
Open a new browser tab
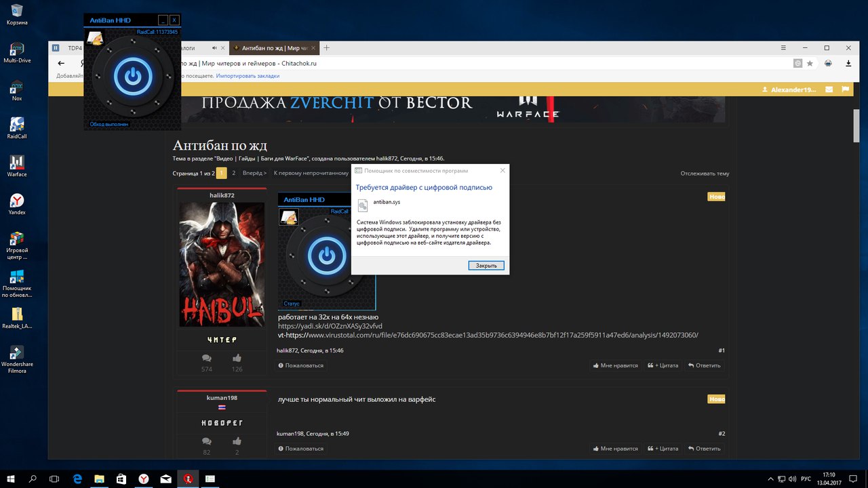(x=327, y=48)
